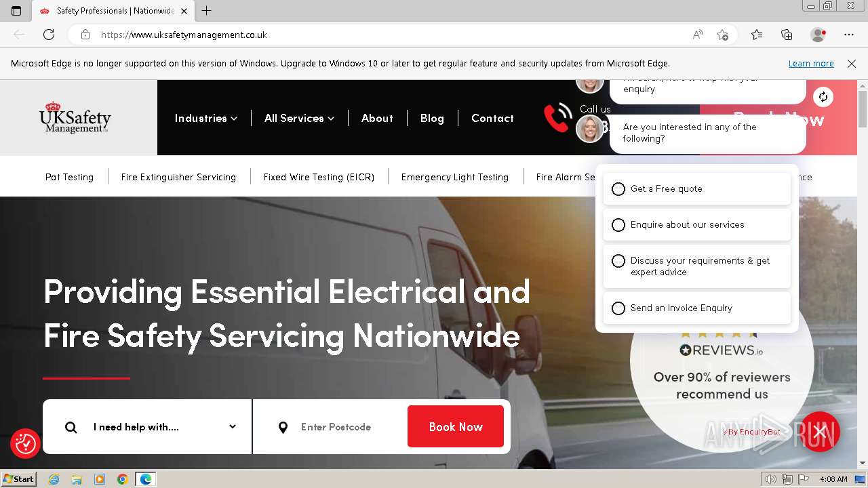Image resolution: width=868 pixels, height=488 pixels.
Task: Expand the All Services menu
Action: 299,118
